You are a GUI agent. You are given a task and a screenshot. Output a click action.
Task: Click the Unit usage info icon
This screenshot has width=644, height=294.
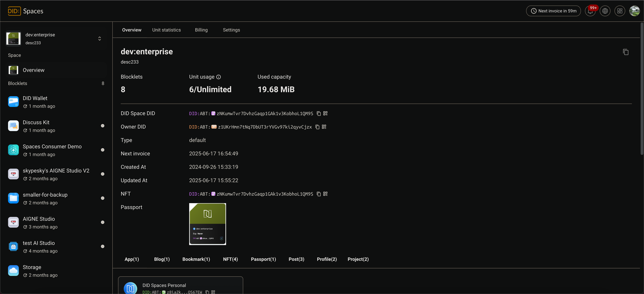coord(219,77)
